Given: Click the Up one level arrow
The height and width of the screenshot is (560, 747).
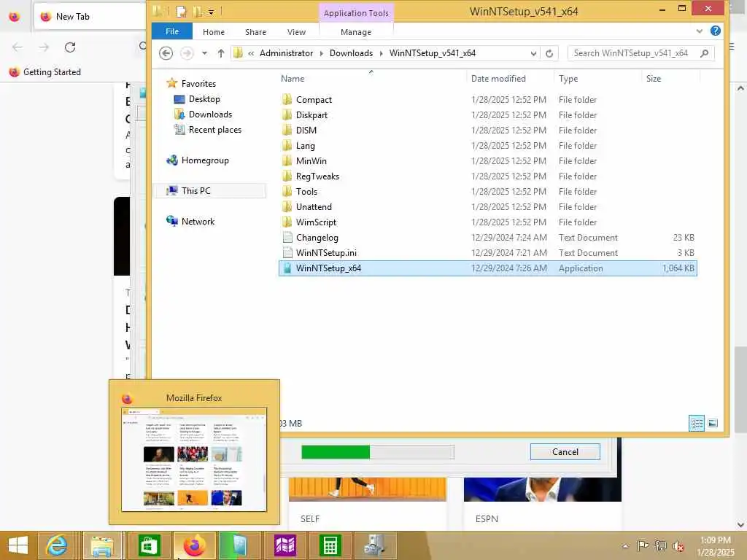Looking at the screenshot, I should tap(220, 52).
